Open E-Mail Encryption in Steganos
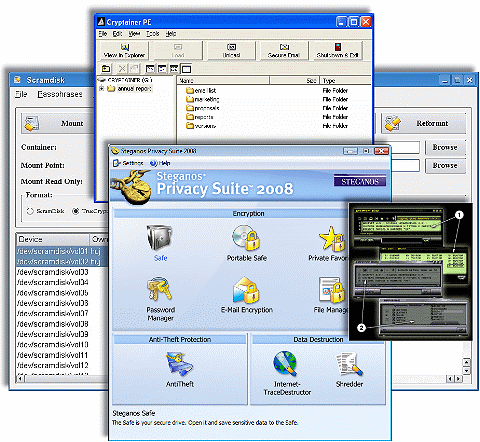The width and height of the screenshot is (480, 442). [247, 295]
